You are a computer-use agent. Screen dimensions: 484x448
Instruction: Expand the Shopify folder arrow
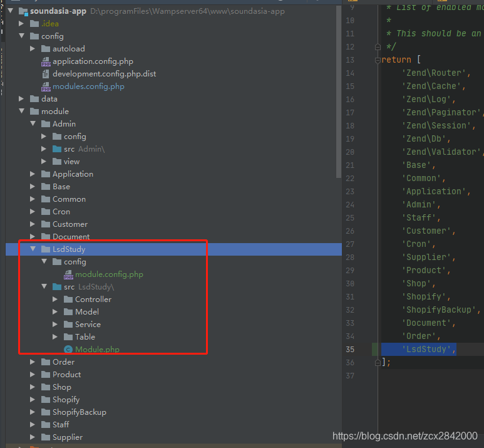point(33,400)
